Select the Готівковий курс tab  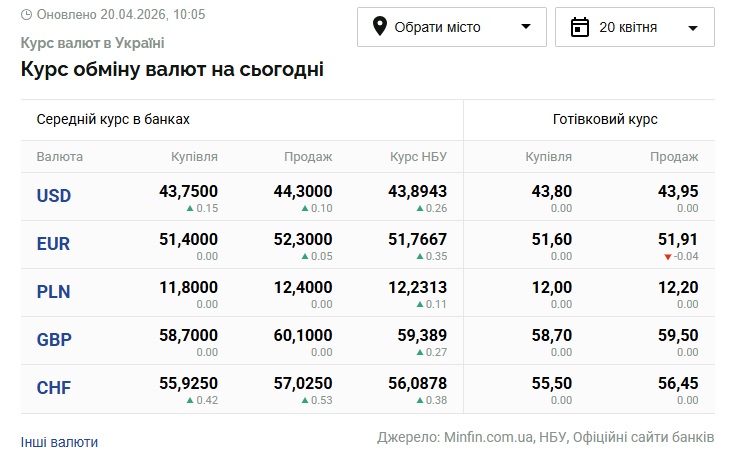click(604, 119)
